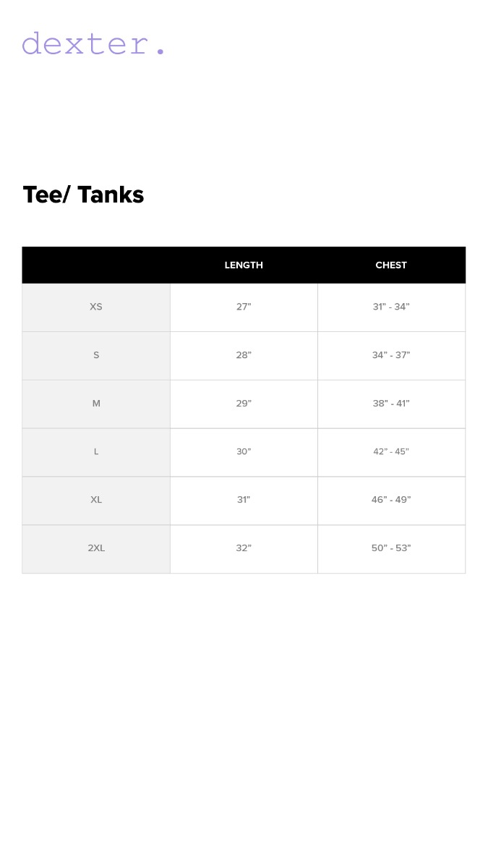
Task: Select the L size row label
Action: 96,451
